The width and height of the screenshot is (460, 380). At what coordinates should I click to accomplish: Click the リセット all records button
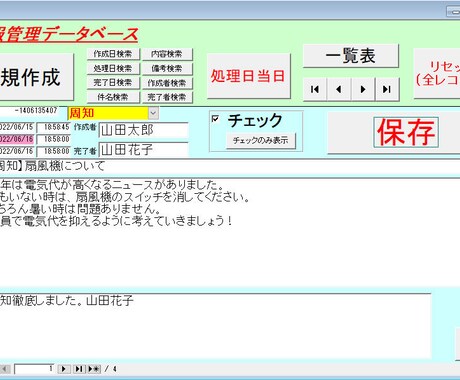tap(437, 73)
